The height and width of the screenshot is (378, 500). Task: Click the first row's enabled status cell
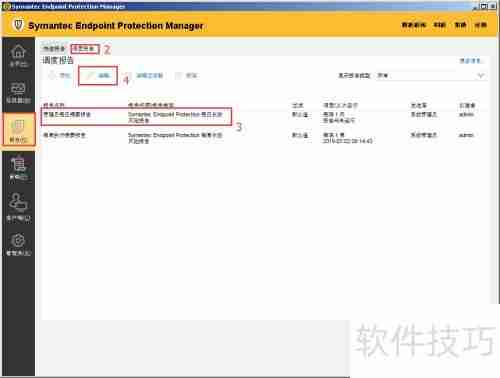(x=300, y=114)
